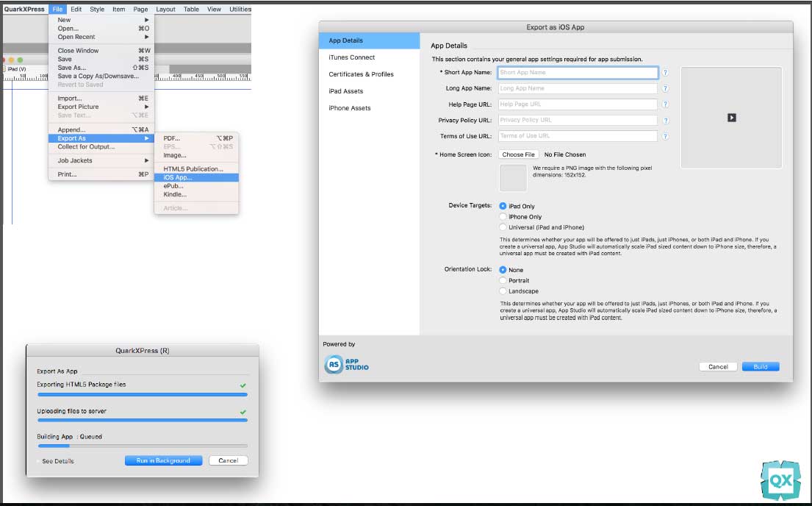Click the QX QuarkXPress logo icon
This screenshot has height=506, width=812.
(x=781, y=480)
